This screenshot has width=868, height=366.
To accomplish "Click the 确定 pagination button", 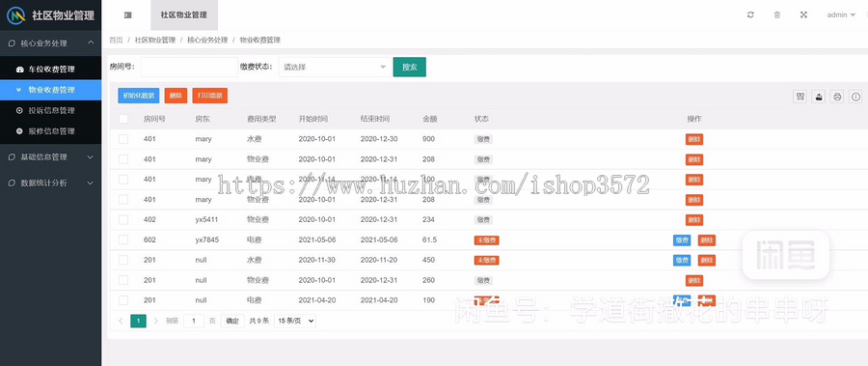I will [232, 321].
